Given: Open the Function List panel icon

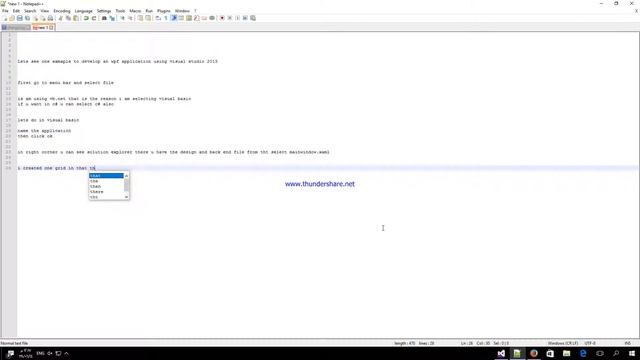Looking at the screenshot, I should point(197,18).
